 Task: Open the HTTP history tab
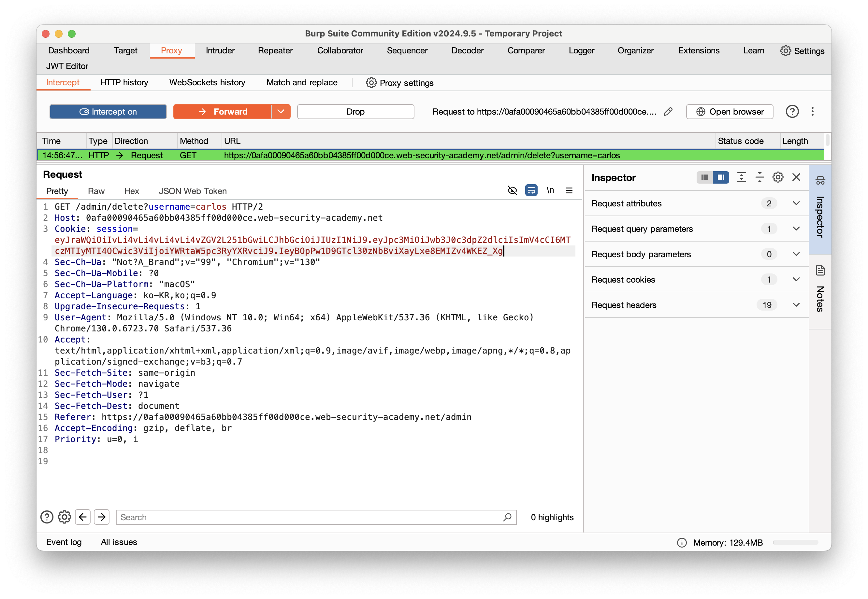pyautogui.click(x=124, y=83)
